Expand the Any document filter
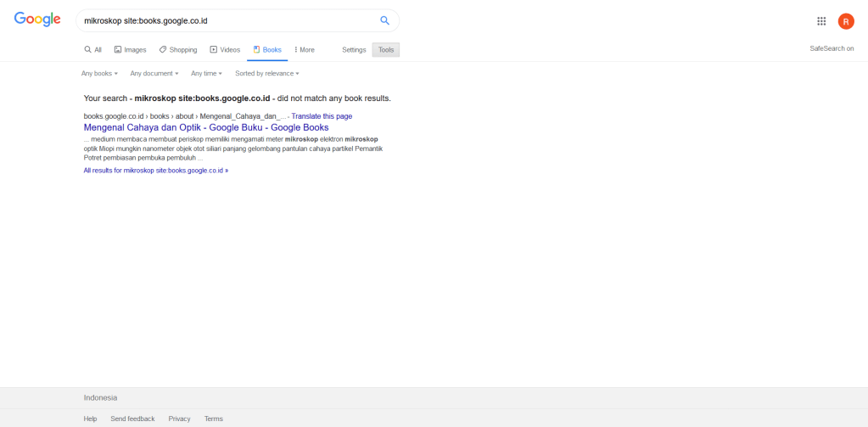This screenshot has height=427, width=868. click(x=154, y=74)
